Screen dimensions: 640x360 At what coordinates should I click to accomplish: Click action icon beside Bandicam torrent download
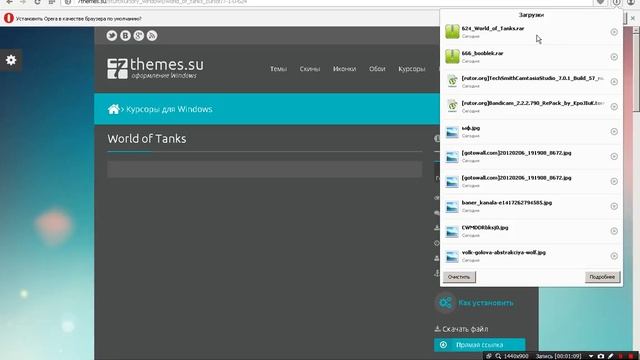[x=614, y=107]
